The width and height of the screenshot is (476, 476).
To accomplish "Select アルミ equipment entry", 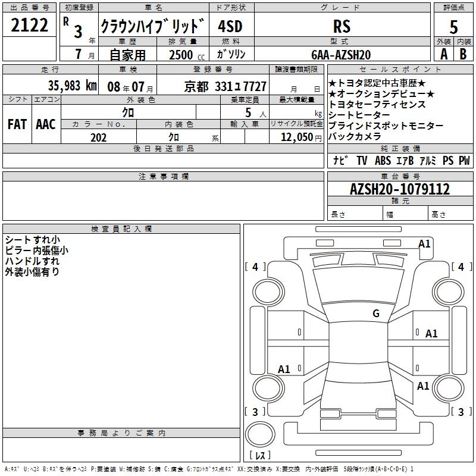I will [x=427, y=160].
